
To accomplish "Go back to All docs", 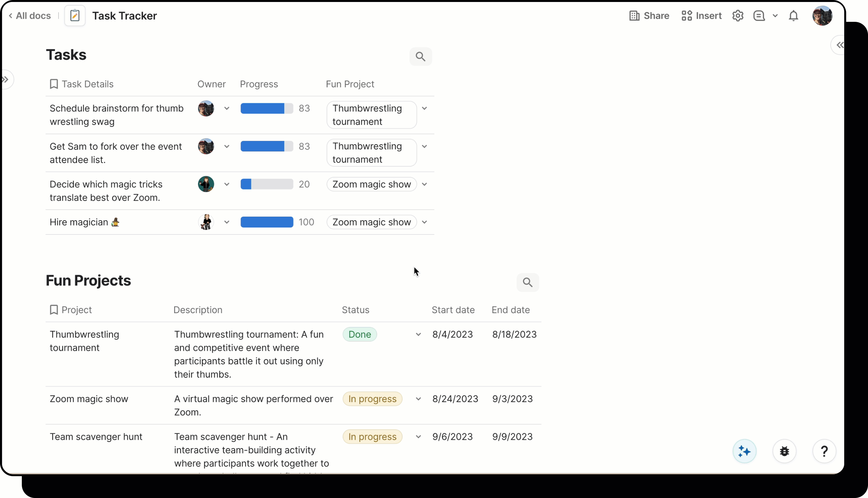I will 29,16.
